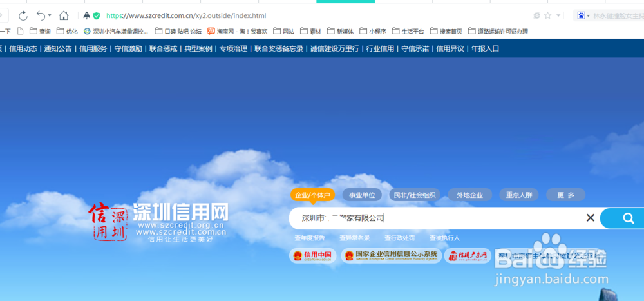Screen dimensions: 644x301
Task: Go to the browser home page icon
Action: click(x=64, y=15)
